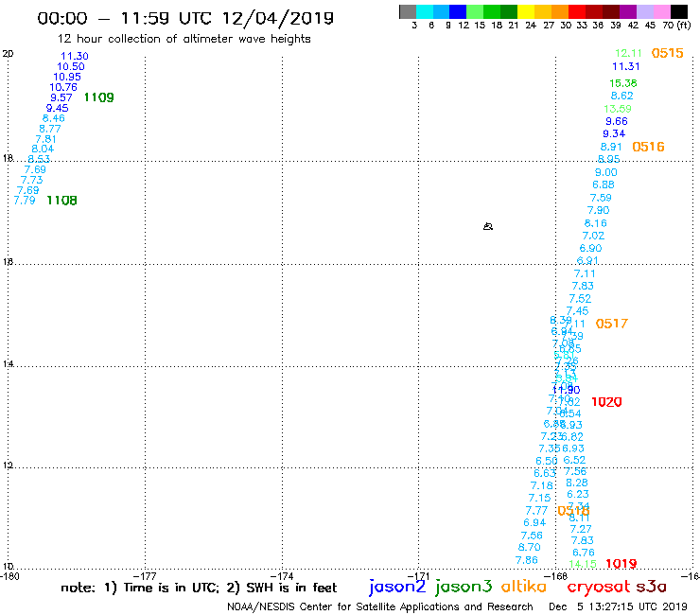
Task: Click the wave height value 13.59
Action: (x=618, y=109)
